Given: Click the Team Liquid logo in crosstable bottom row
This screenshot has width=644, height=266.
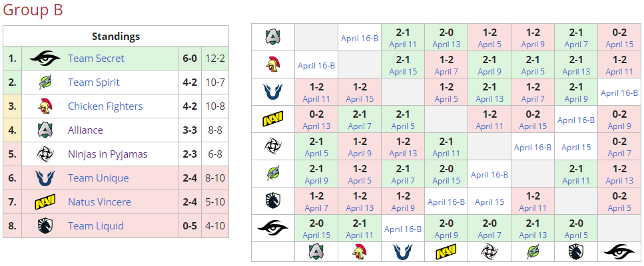Looking at the screenshot, I should [576, 251].
